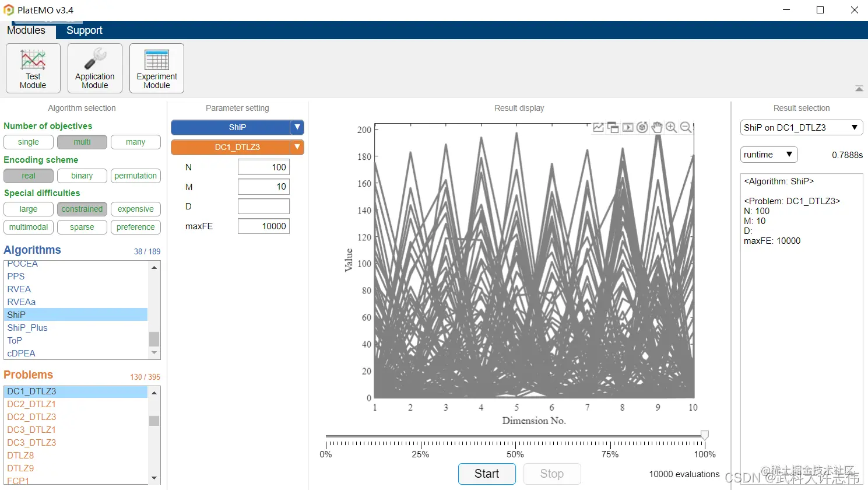Image resolution: width=868 pixels, height=490 pixels.
Task: Select PPS in the algorithm list
Action: pyautogui.click(x=76, y=276)
